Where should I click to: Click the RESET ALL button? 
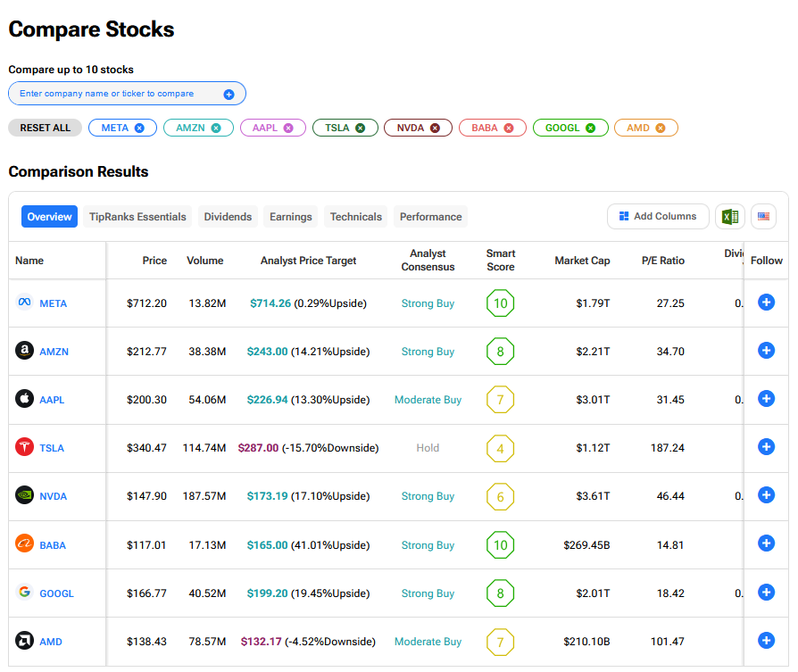click(x=46, y=129)
